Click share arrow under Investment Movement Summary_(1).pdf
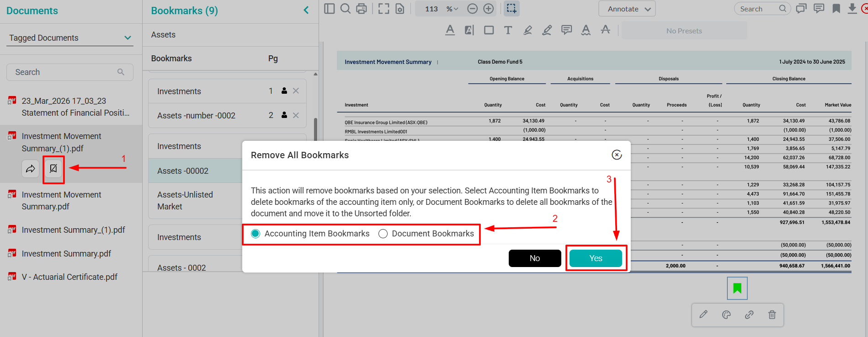Image resolution: width=868 pixels, height=337 pixels. coord(30,169)
